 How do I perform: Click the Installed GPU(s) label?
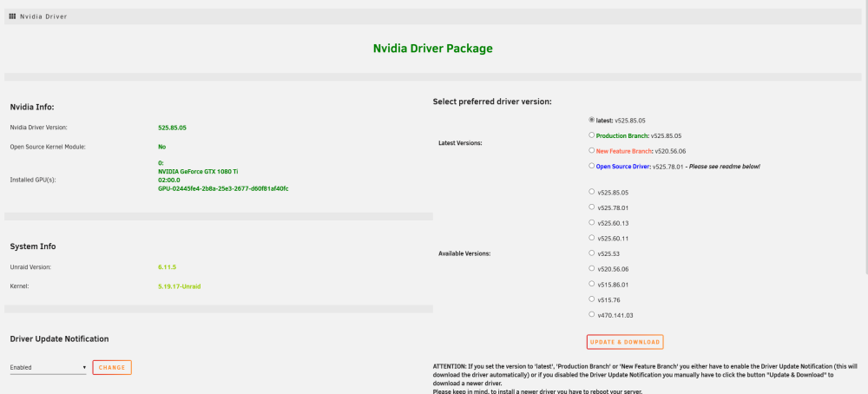pyautogui.click(x=33, y=180)
